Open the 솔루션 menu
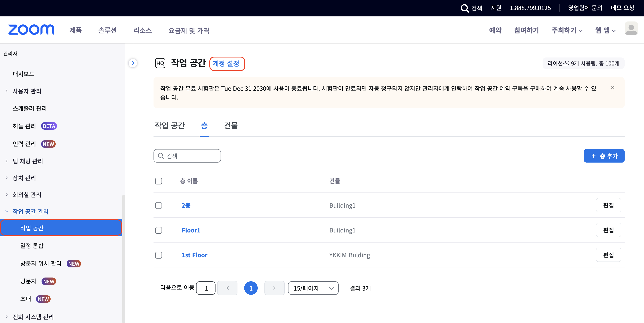The width and height of the screenshot is (644, 323). pyautogui.click(x=108, y=30)
